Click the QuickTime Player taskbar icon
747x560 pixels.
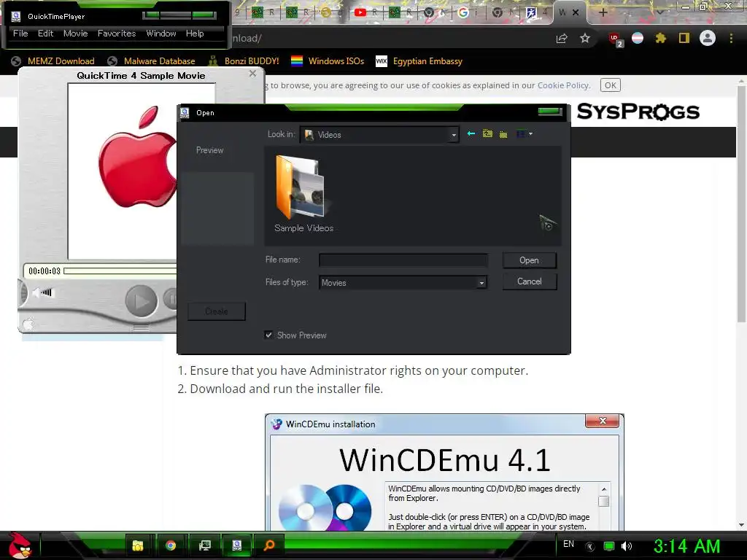(x=237, y=545)
